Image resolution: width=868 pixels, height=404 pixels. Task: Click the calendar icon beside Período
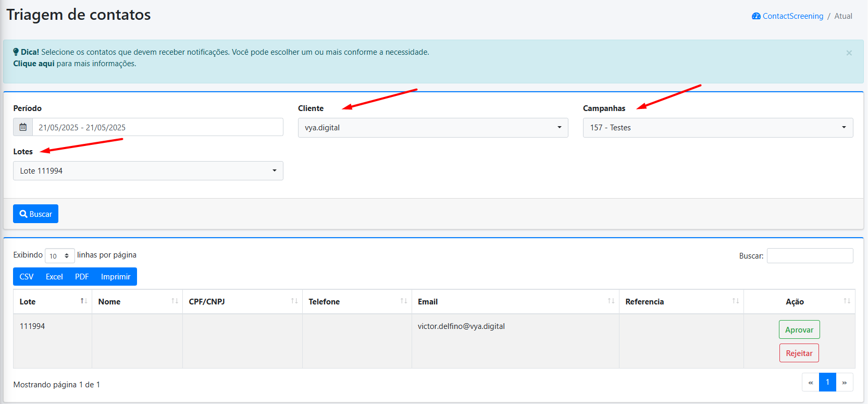click(23, 127)
